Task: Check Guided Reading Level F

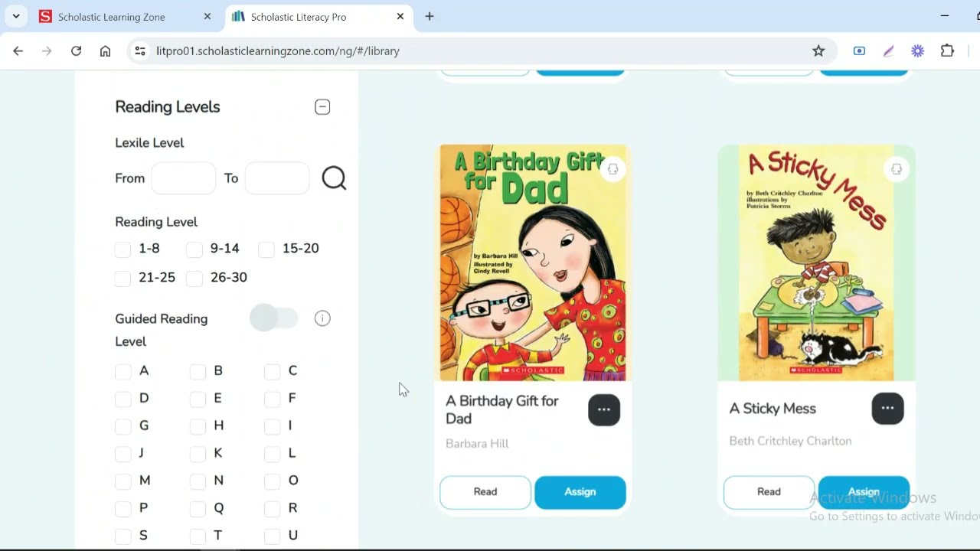Action: (x=272, y=399)
